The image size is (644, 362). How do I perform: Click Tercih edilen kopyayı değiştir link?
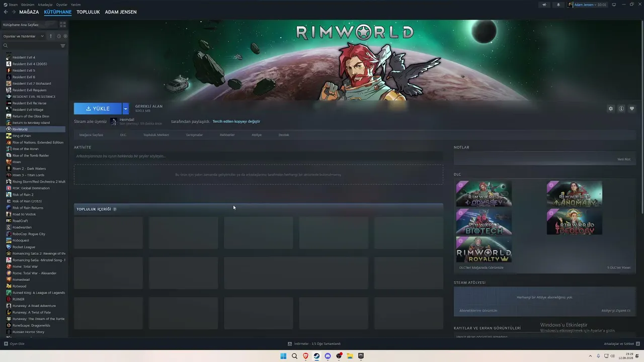point(236,122)
